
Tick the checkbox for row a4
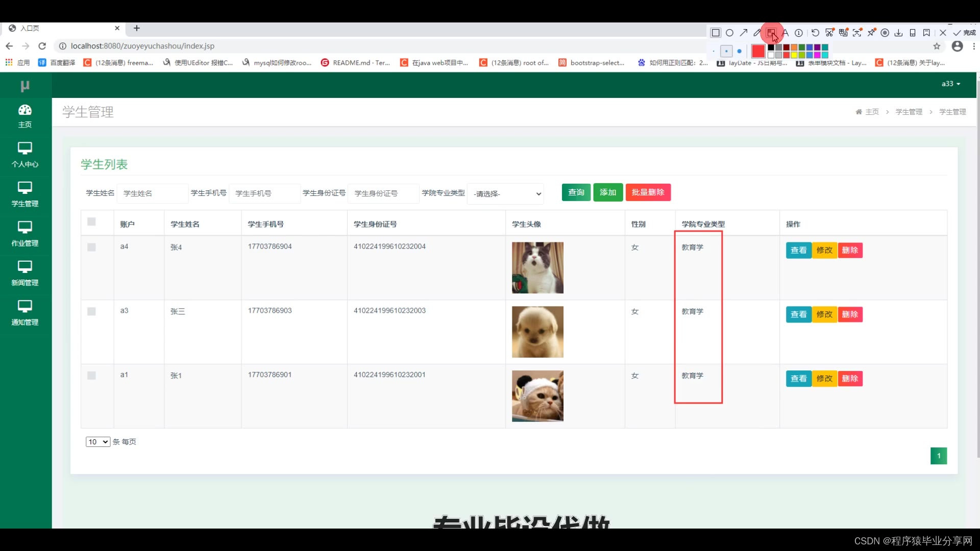pyautogui.click(x=91, y=247)
